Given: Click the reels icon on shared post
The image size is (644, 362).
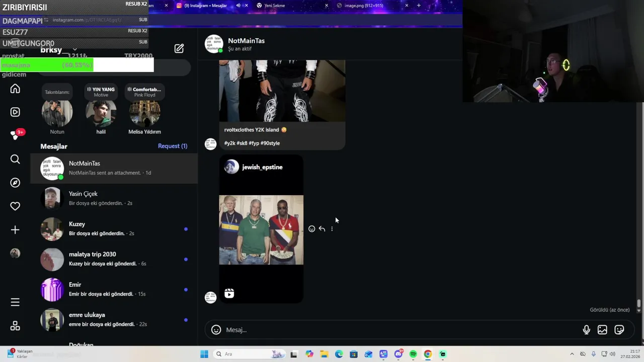Looking at the screenshot, I should click(x=229, y=294).
